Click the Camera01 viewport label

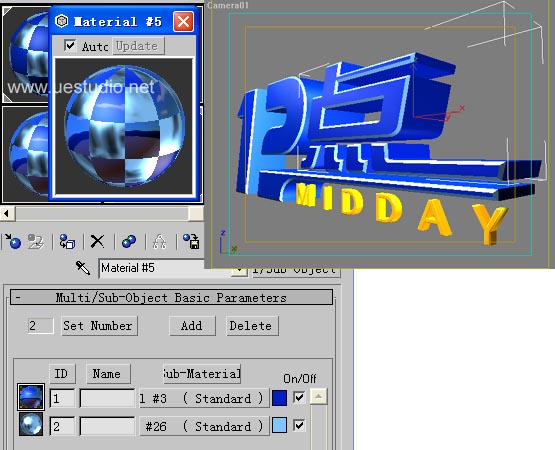[x=228, y=5]
